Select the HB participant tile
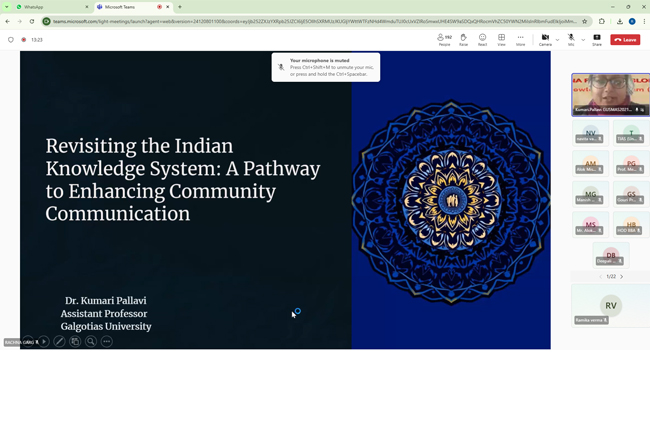The height and width of the screenshot is (433, 650). coord(631,225)
